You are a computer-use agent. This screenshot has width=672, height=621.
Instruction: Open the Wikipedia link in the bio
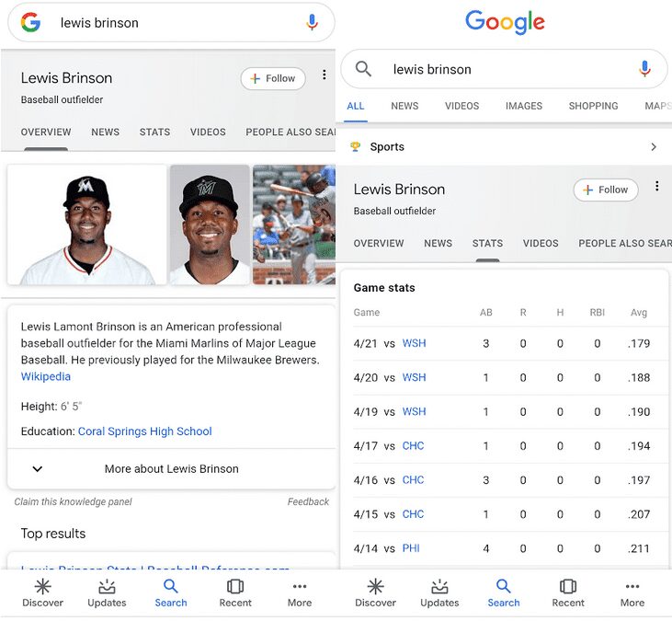click(46, 376)
